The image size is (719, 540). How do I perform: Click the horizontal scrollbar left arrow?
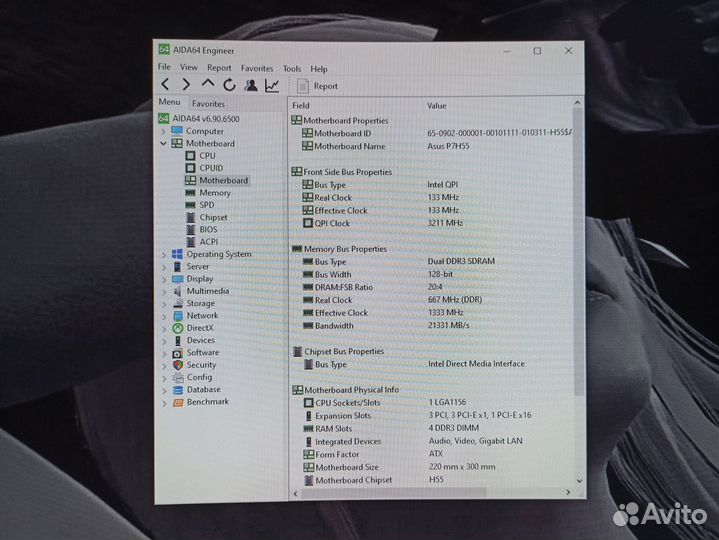295,494
